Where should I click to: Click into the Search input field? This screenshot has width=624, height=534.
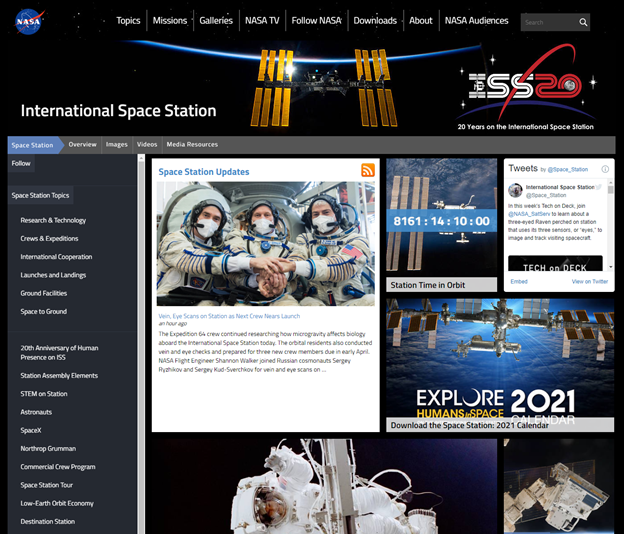pos(549,22)
